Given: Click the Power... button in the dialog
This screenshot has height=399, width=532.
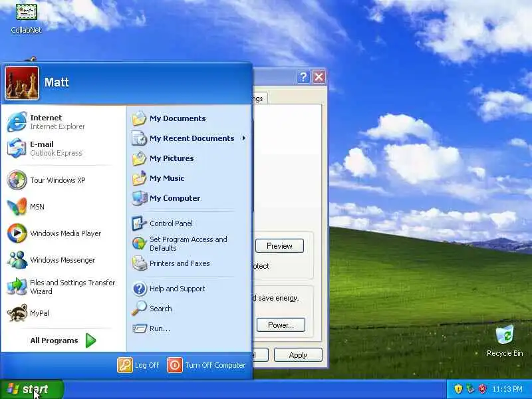Looking at the screenshot, I should coord(281,325).
